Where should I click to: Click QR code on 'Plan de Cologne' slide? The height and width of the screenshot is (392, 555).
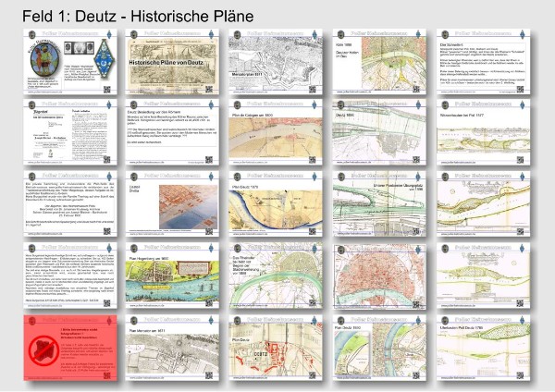point(313,160)
